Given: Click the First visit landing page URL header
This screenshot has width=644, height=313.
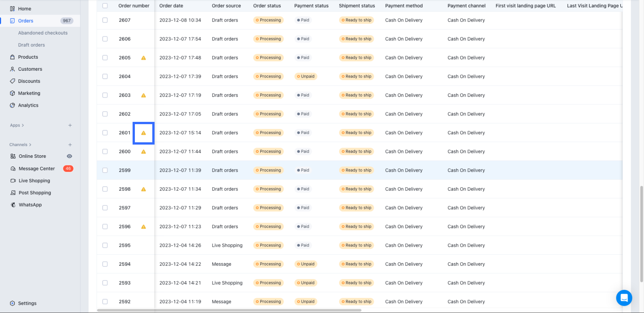Looking at the screenshot, I should coord(526,6).
